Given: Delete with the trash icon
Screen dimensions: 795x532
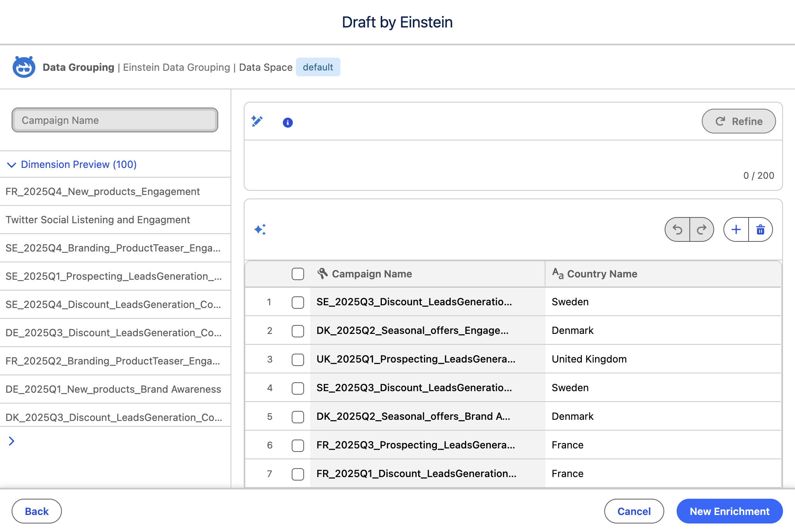Looking at the screenshot, I should (x=761, y=229).
